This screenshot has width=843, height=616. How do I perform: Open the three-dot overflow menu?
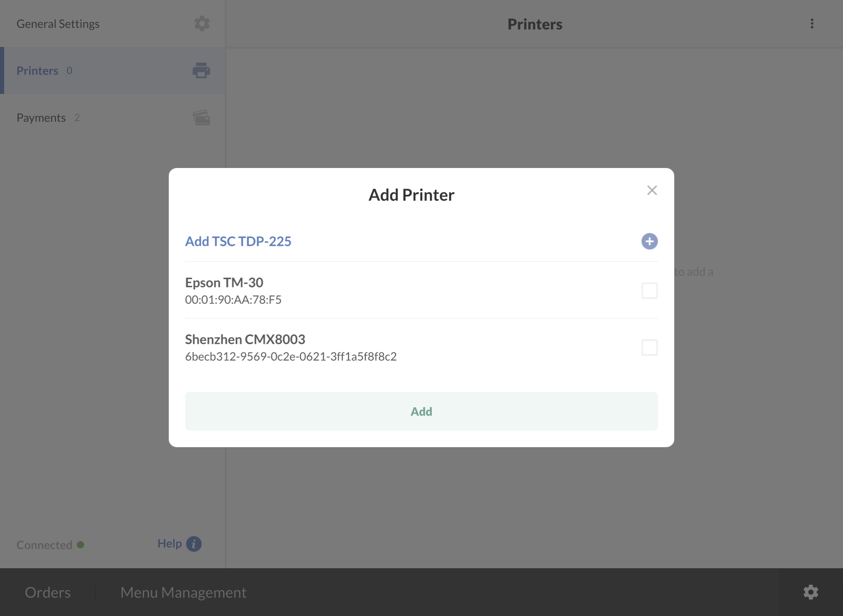(812, 23)
